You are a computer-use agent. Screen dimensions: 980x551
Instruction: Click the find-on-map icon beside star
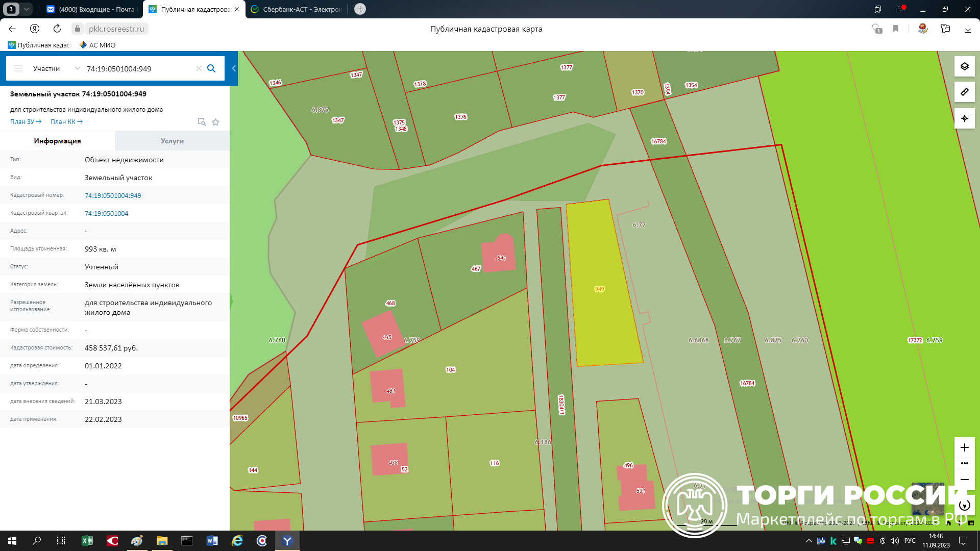(x=202, y=122)
